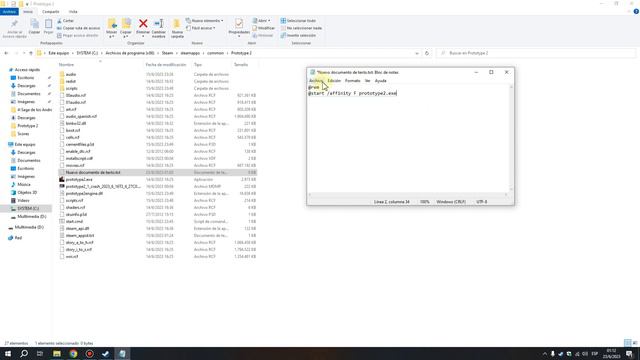The height and width of the screenshot is (360, 640).
Task: Select the audio folder
Action: (x=71, y=74)
